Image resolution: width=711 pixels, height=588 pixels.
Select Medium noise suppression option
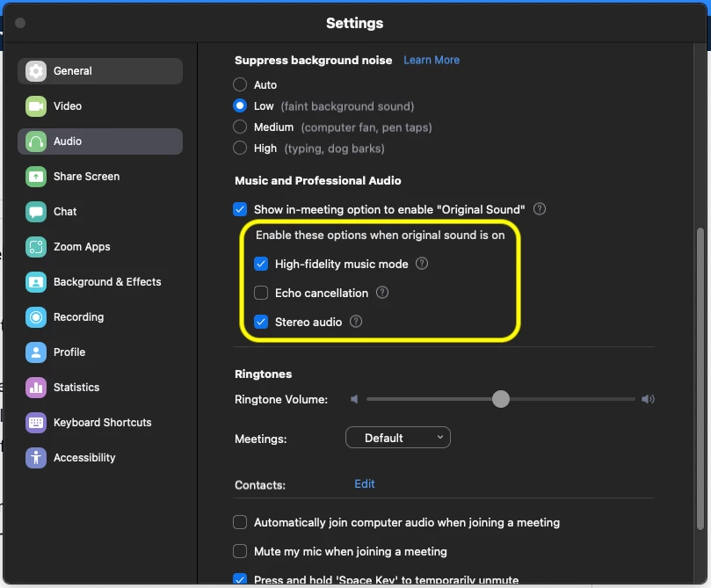point(240,127)
